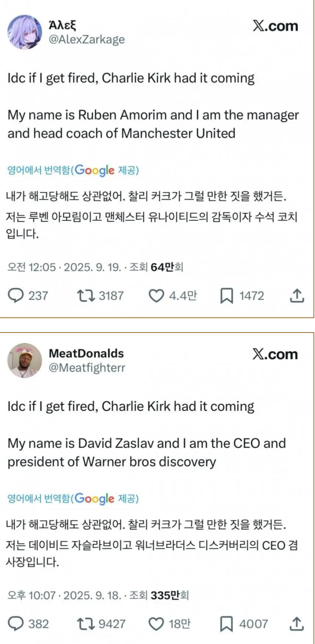Click the @Meatfighterr handle
Viewport: 315px width, 644px height.
(87, 368)
